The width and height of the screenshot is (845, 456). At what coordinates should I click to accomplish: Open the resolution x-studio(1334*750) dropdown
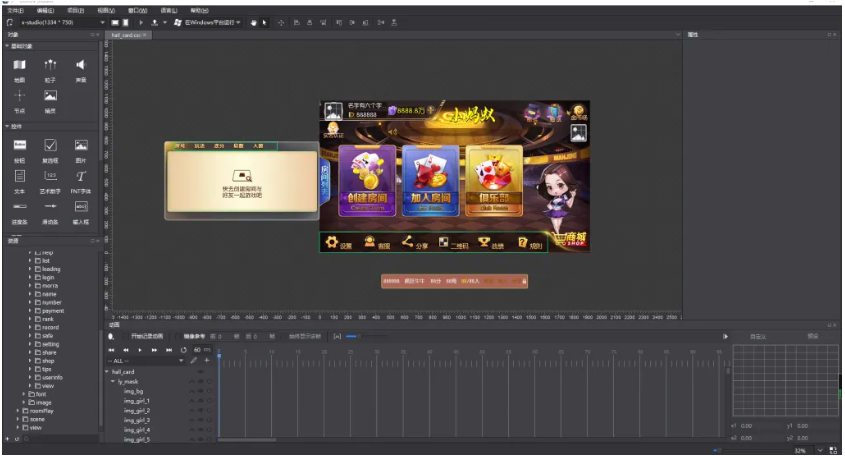click(63, 23)
